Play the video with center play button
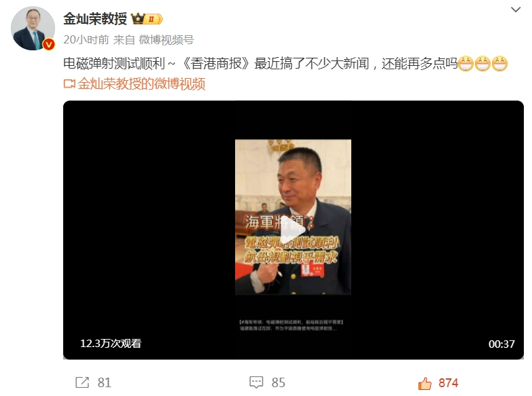532x396 pixels. pyautogui.click(x=293, y=230)
